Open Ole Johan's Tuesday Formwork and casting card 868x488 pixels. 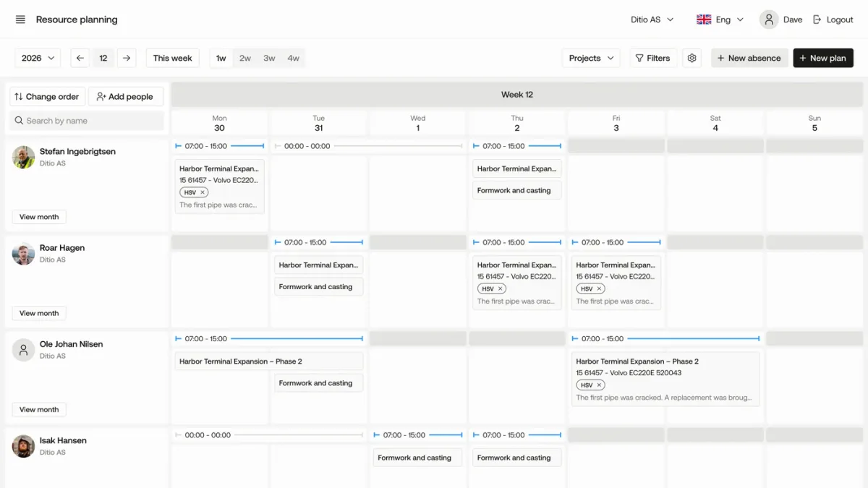click(x=319, y=383)
